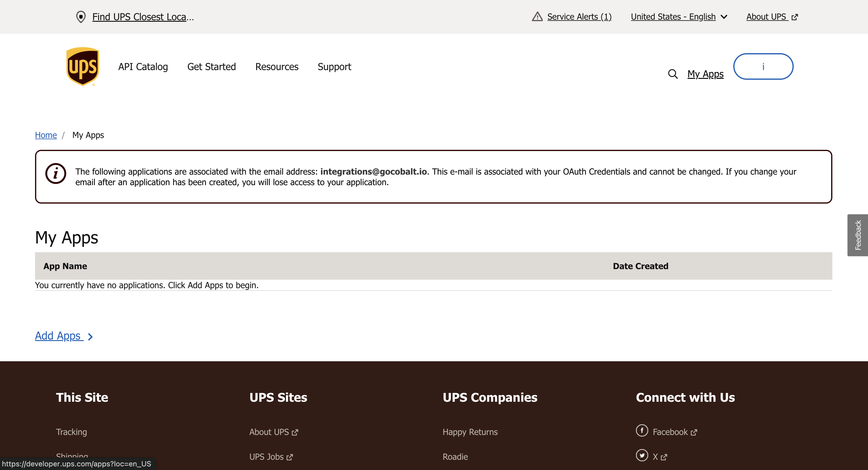Click the Facebook circle icon in footer
Image resolution: width=868 pixels, height=470 pixels.
641,430
